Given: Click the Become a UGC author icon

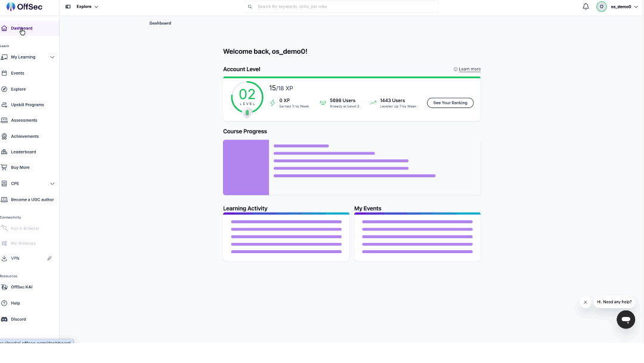Looking at the screenshot, I should pyautogui.click(x=4, y=200).
